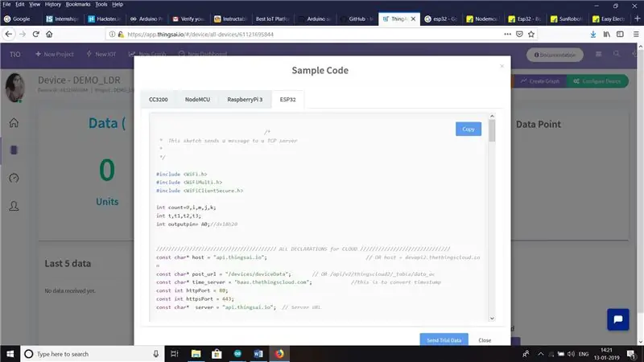Select the ESP32 code tab
644x362 pixels.
pos(287,99)
